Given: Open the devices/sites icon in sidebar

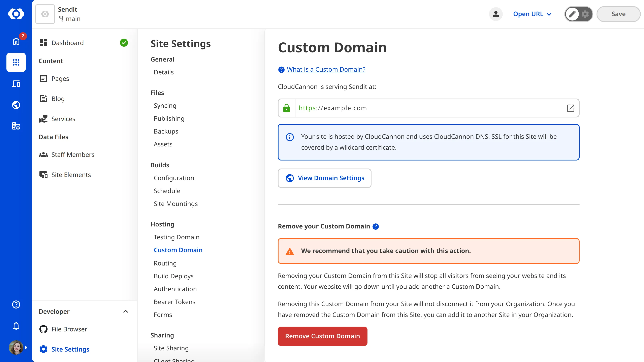Looking at the screenshot, I should point(16,84).
